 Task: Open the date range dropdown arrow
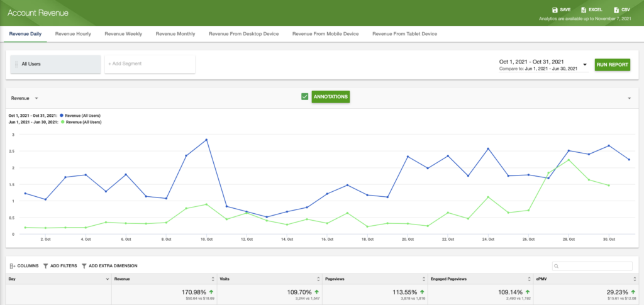[585, 65]
